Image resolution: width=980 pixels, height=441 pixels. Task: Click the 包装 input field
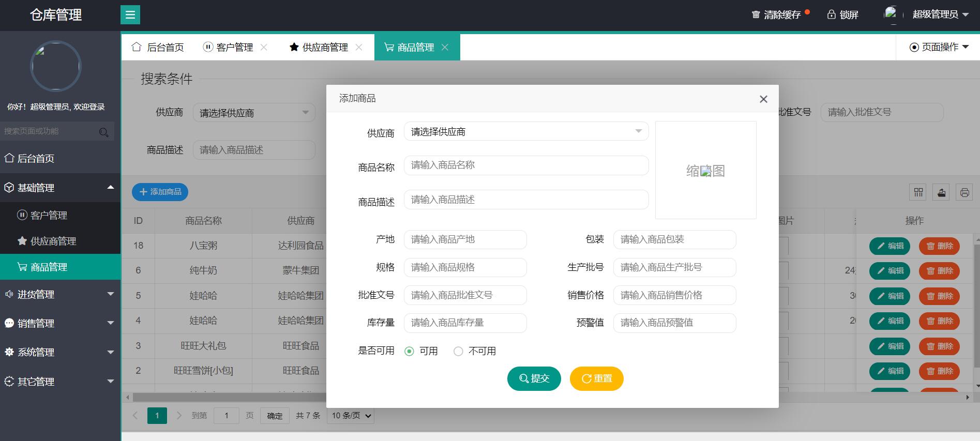point(674,239)
